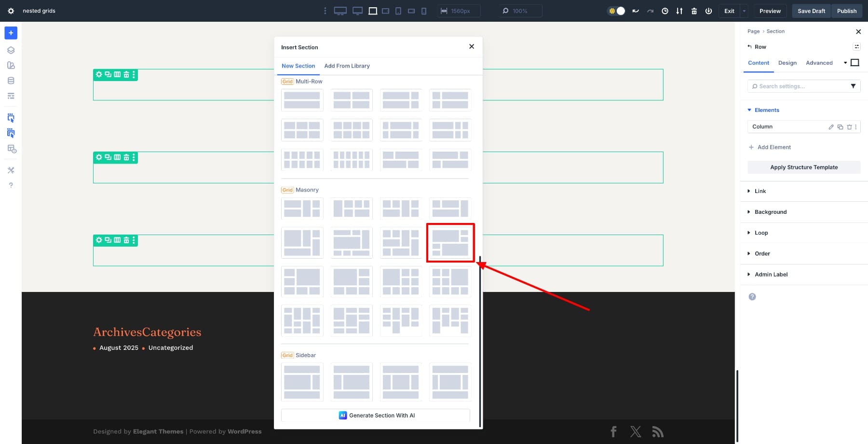Viewport: 868px width, 444px height.
Task: Select the phone preview icon
Action: click(x=424, y=11)
